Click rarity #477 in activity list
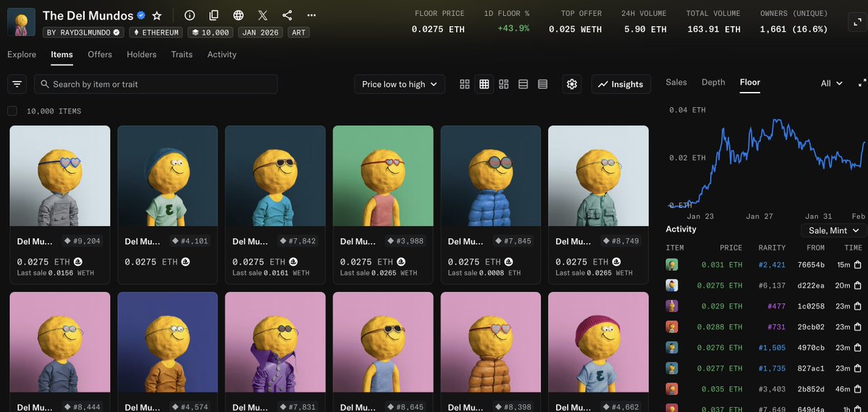 click(777, 306)
